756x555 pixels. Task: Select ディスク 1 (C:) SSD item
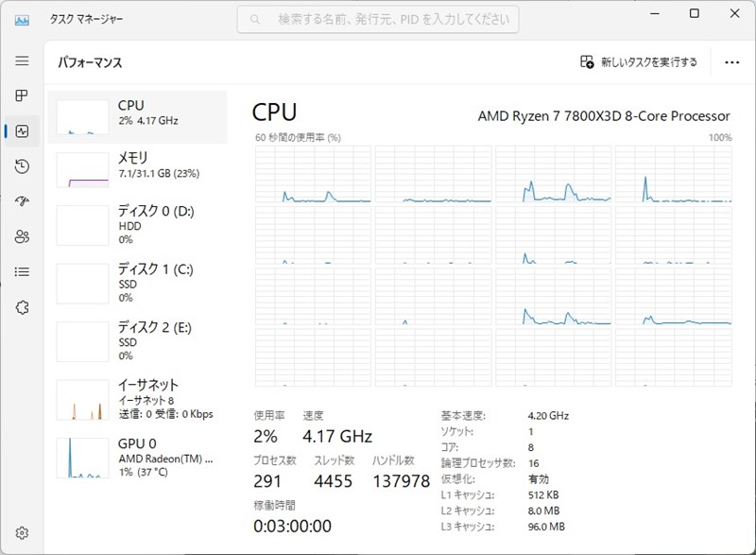click(138, 283)
